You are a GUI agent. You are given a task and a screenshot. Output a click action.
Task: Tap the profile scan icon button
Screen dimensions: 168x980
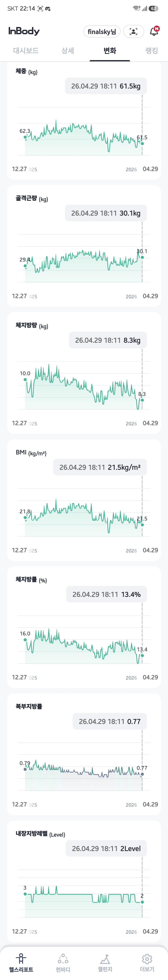(x=133, y=32)
